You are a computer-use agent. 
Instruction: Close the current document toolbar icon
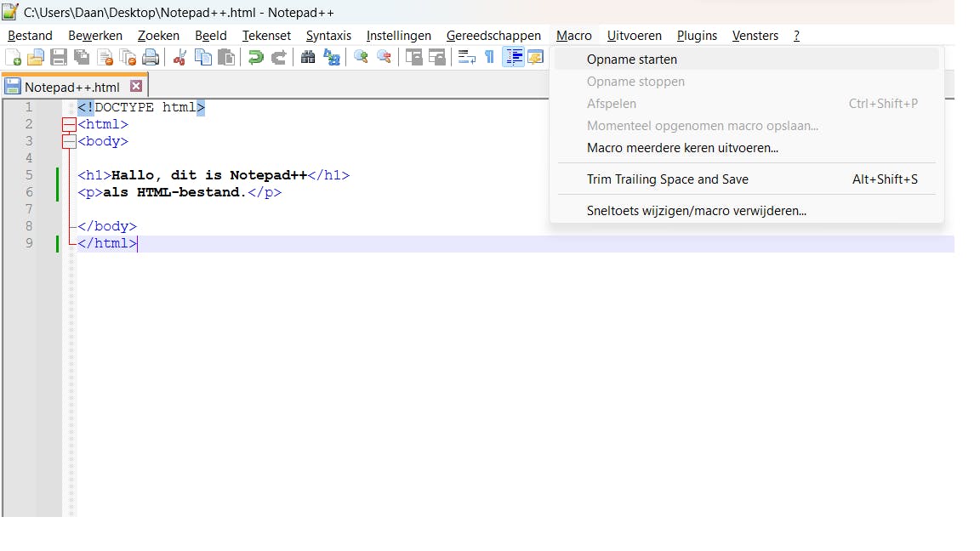click(105, 58)
